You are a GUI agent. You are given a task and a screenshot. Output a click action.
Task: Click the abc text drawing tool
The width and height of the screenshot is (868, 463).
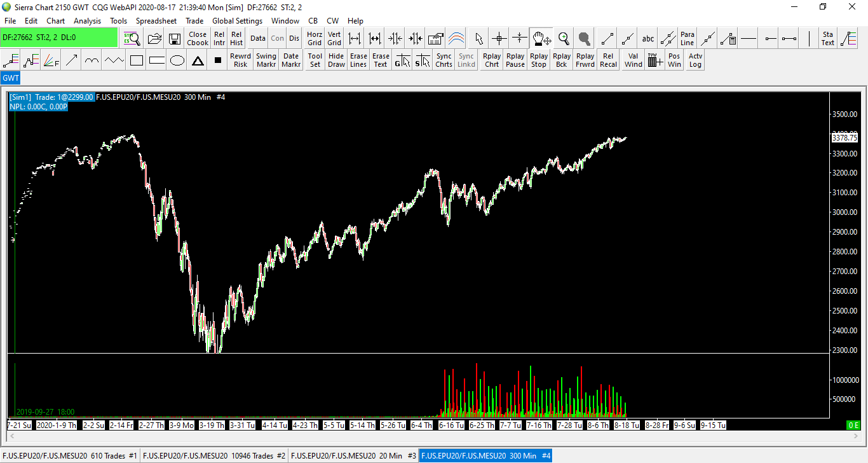click(x=648, y=38)
